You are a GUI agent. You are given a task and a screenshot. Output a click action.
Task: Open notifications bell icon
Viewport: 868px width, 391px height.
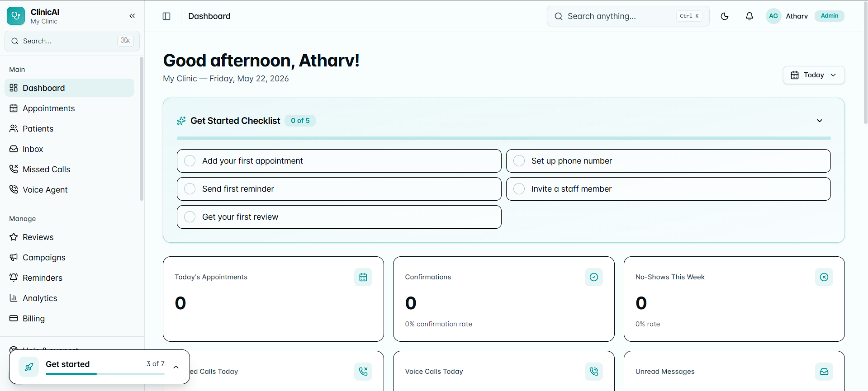(749, 16)
